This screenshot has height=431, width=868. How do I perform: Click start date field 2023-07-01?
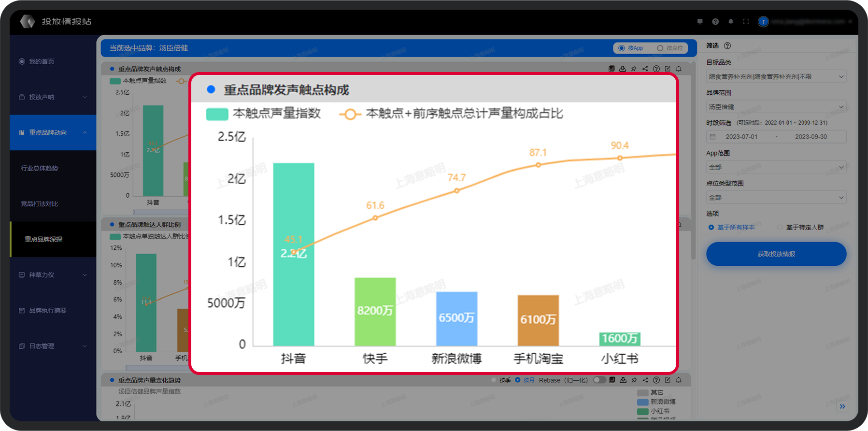[x=741, y=137]
